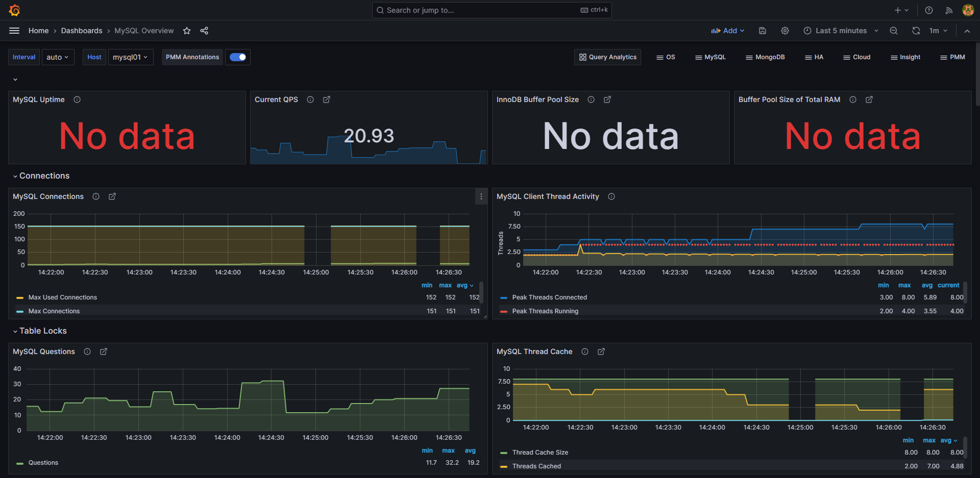Open the sidebar hamburger menu
Image resolution: width=980 pixels, height=478 pixels.
point(14,31)
